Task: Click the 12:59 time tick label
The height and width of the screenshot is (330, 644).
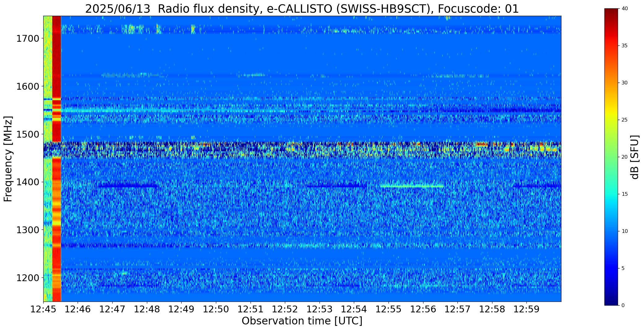Action: pos(527,309)
